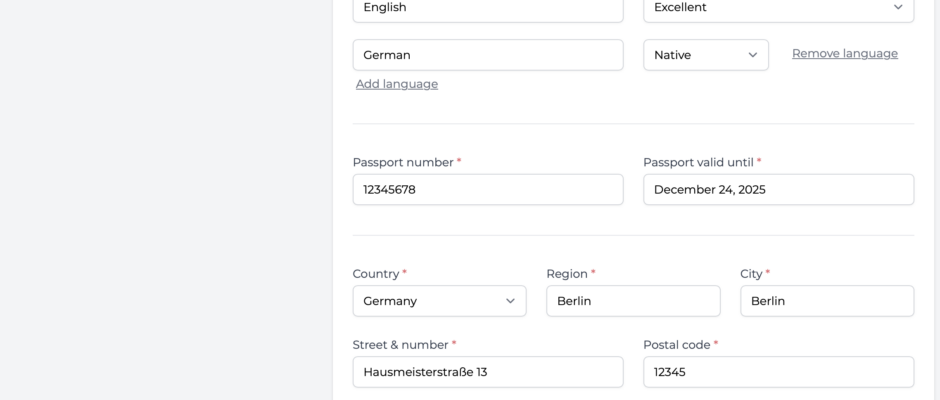
Task: Click the City field containing Berlin
Action: coord(827,301)
